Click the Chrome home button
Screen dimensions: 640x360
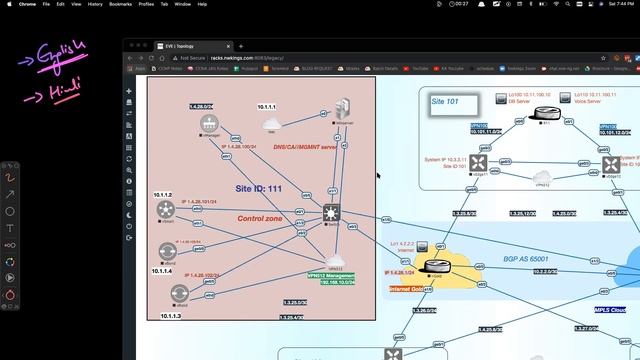[x=162, y=58]
